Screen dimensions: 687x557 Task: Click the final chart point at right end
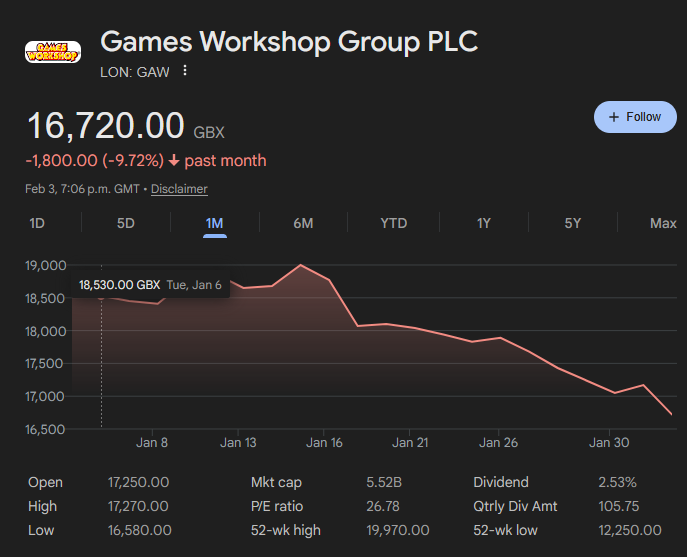pos(671,414)
